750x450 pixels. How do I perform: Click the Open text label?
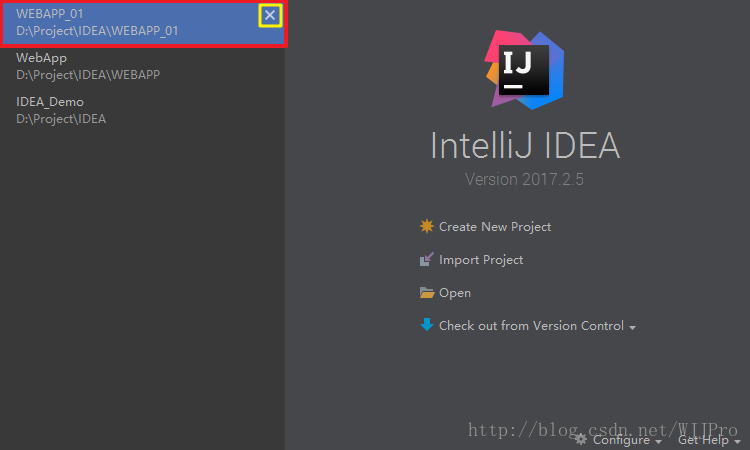click(455, 293)
